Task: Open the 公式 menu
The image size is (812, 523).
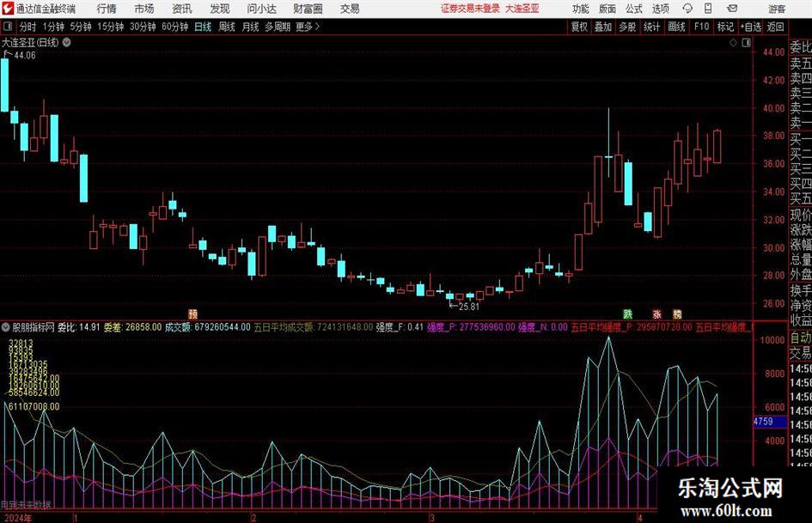Action: 634,9
